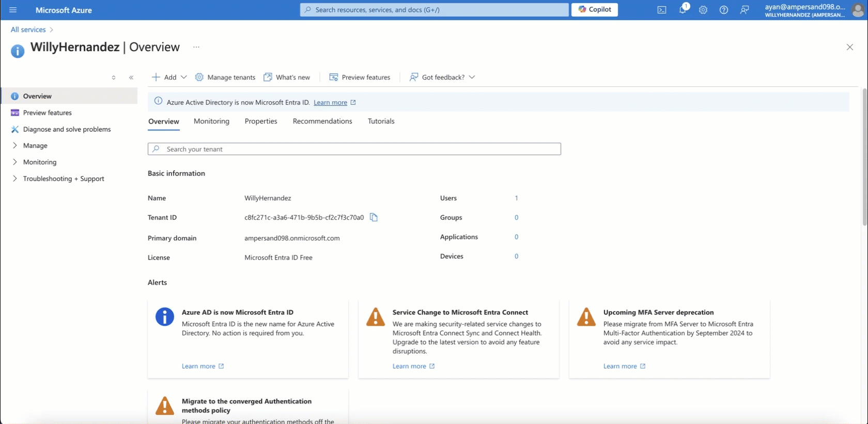
Task: Click the Search your tenant field
Action: [x=354, y=149]
